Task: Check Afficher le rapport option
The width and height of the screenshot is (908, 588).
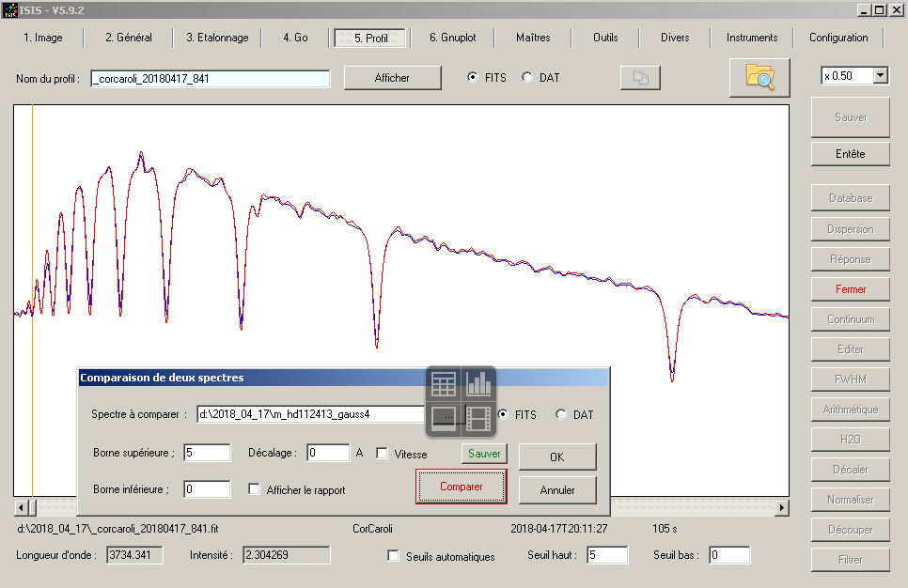Action: tap(254, 489)
